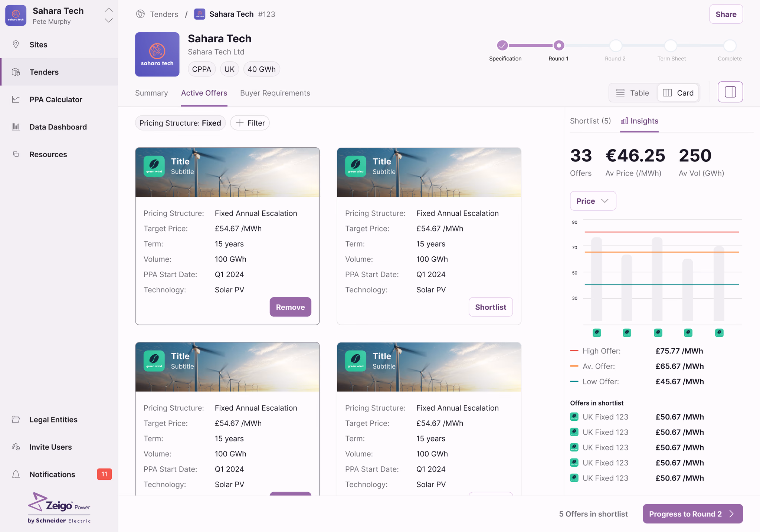Viewport: 760px width, 532px height.
Task: Click the Pricing Structure: Fixed filter chip
Action: [180, 123]
